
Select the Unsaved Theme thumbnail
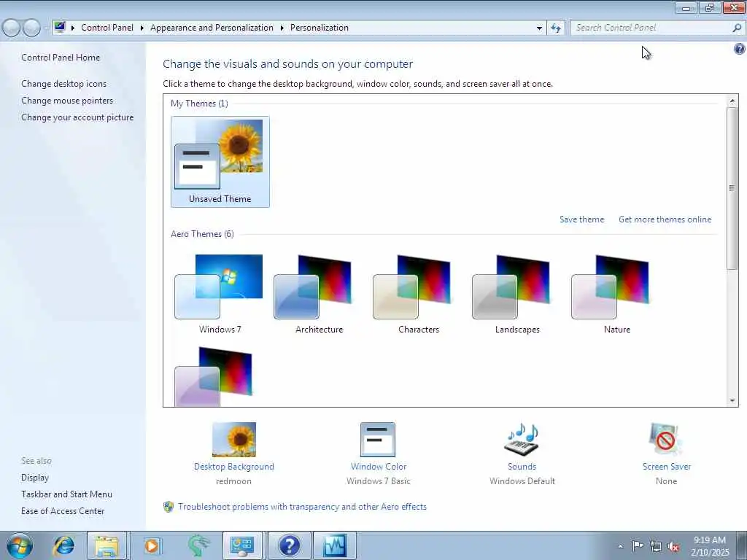click(x=220, y=162)
